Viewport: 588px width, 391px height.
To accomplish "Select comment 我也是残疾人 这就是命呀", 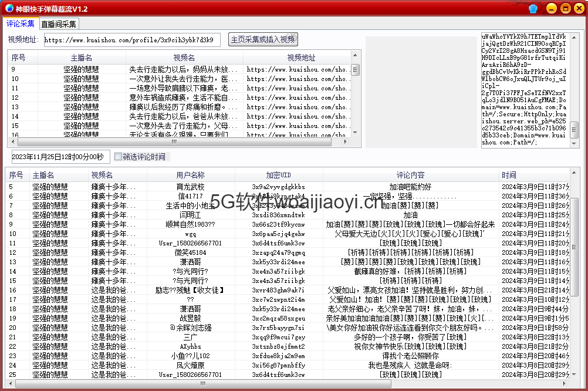I will point(411,365).
